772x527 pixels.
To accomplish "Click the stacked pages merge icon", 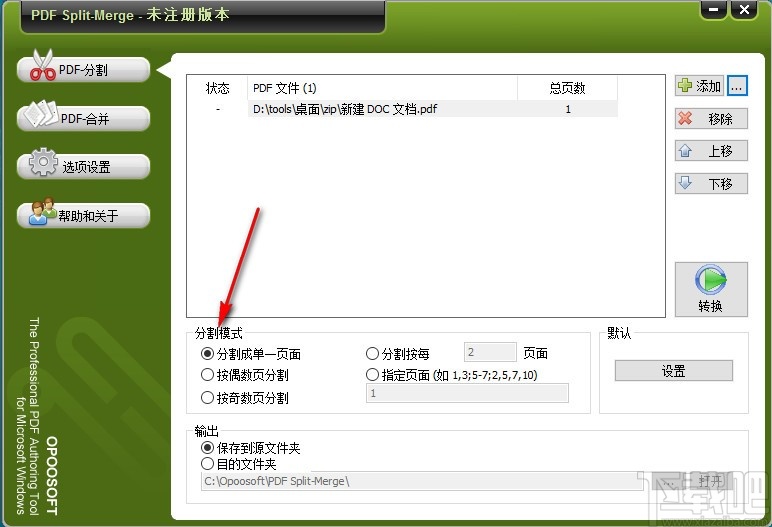I will point(41,114).
